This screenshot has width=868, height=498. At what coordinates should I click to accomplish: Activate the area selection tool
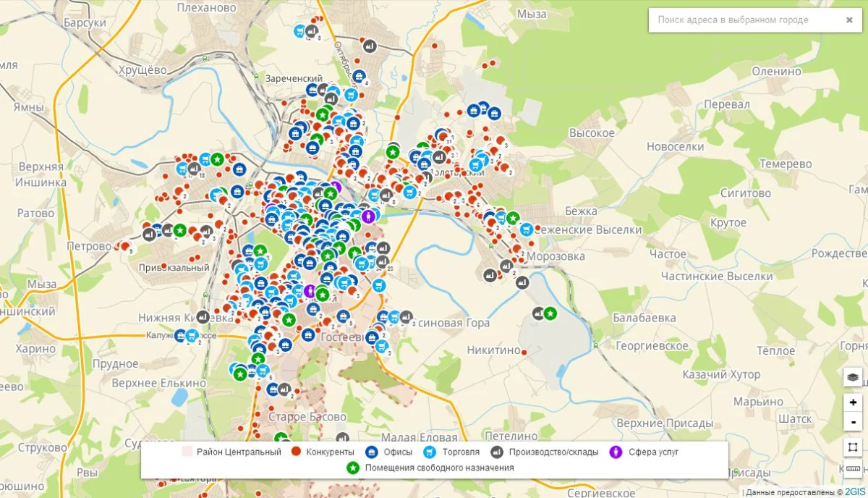[x=853, y=447]
